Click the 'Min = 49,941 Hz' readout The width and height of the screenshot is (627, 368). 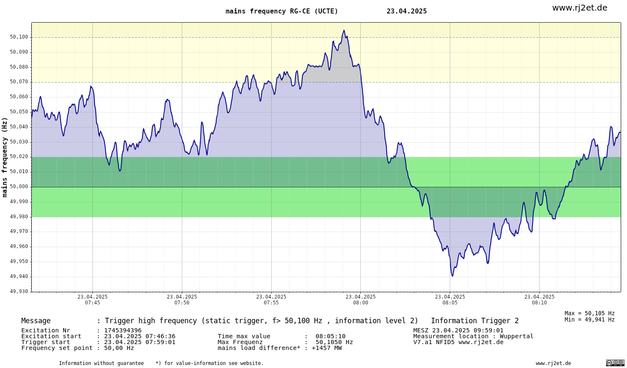[x=589, y=320]
